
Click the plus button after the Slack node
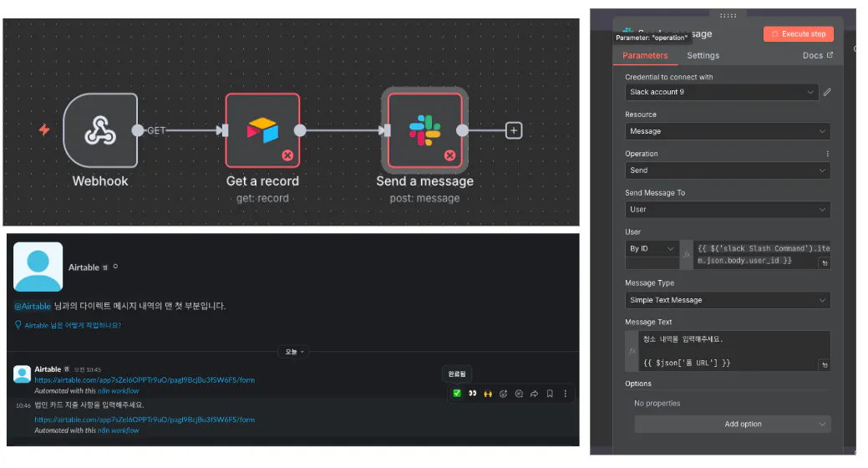[x=514, y=130]
